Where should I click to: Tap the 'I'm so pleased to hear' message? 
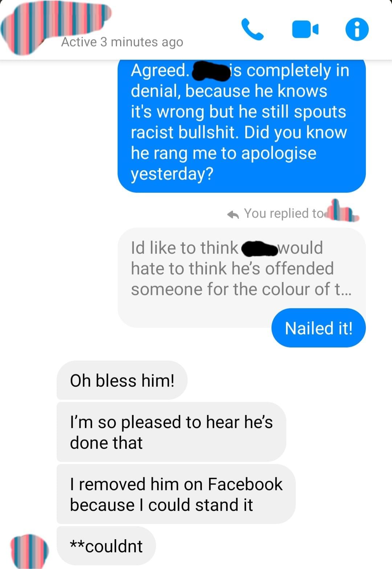pyautogui.click(x=171, y=432)
